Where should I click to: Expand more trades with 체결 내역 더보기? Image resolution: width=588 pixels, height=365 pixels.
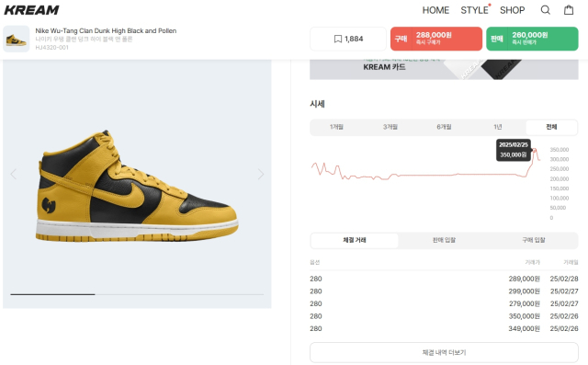click(444, 353)
